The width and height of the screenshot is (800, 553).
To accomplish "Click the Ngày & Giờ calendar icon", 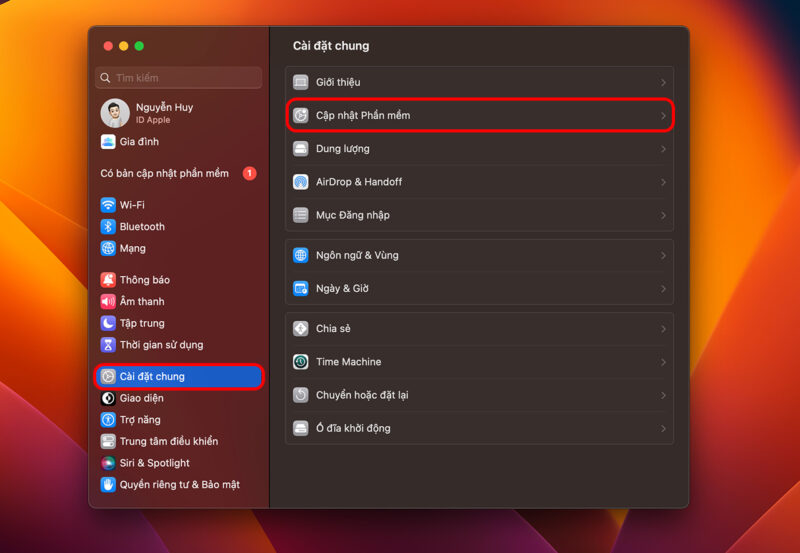I will [301, 289].
